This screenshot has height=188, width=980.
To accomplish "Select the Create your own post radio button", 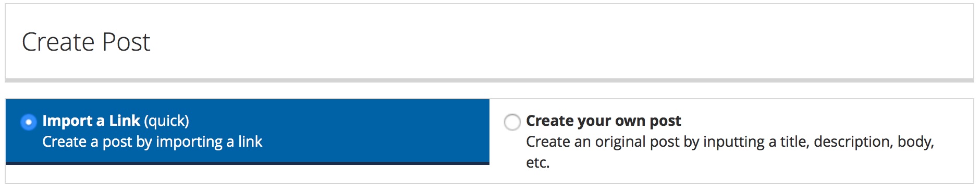I will [512, 122].
